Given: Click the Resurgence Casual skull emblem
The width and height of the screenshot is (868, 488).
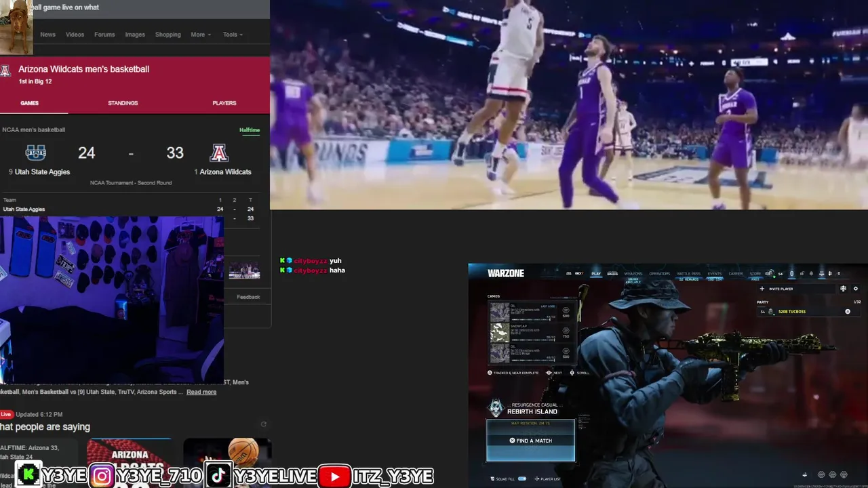Looking at the screenshot, I should tap(496, 408).
